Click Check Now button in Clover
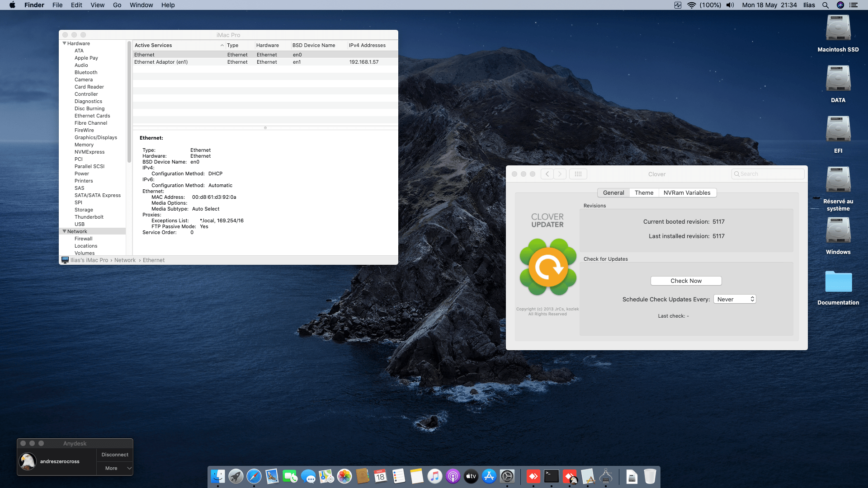The image size is (868, 488). (686, 281)
